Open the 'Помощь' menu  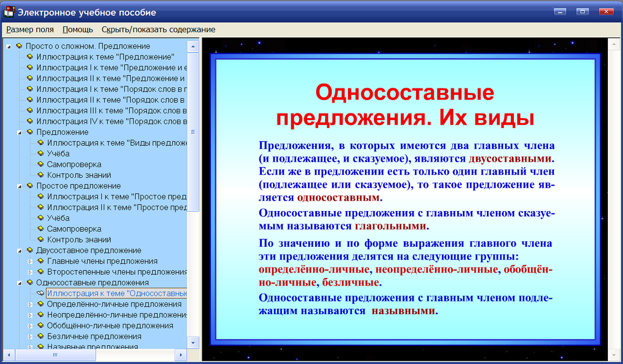pyautogui.click(x=77, y=30)
